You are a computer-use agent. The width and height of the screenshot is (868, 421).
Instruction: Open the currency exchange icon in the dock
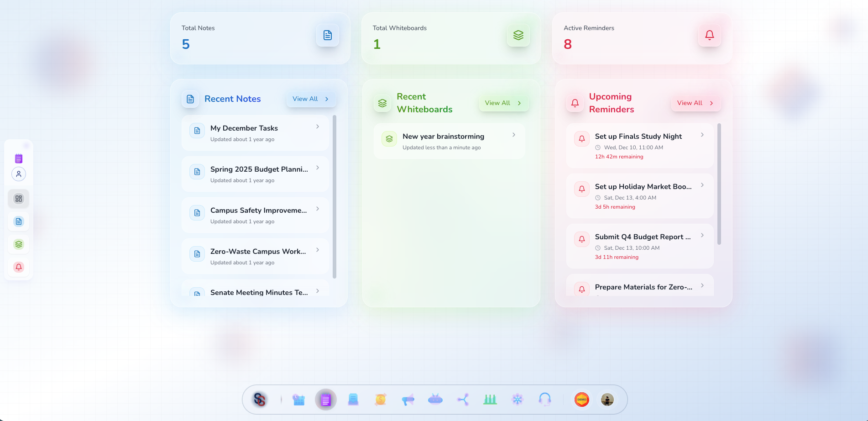pyautogui.click(x=380, y=400)
